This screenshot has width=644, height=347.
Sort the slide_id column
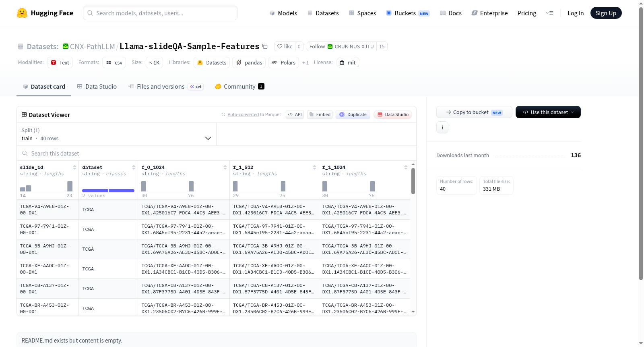tap(74, 167)
